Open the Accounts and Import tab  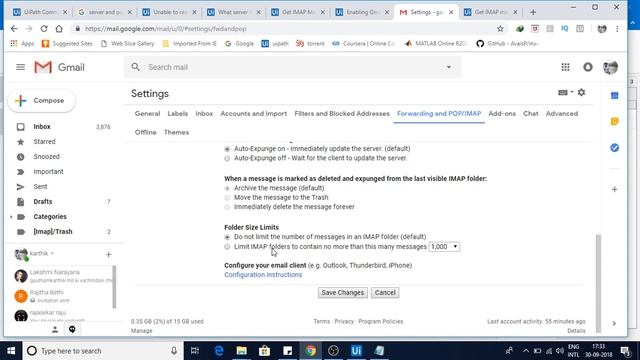pyautogui.click(x=253, y=113)
